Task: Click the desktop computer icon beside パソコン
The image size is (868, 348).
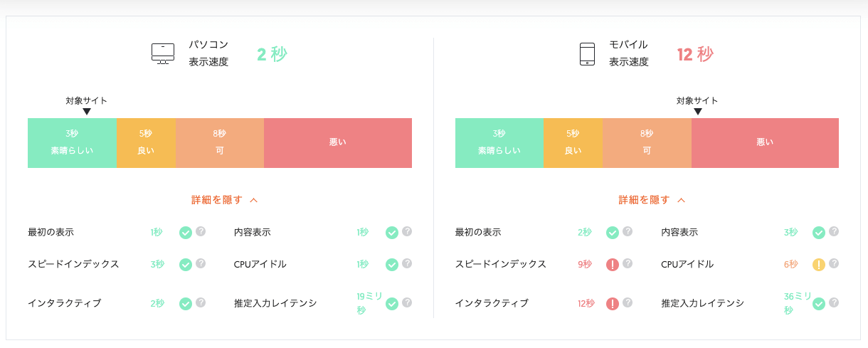Action: (x=162, y=54)
